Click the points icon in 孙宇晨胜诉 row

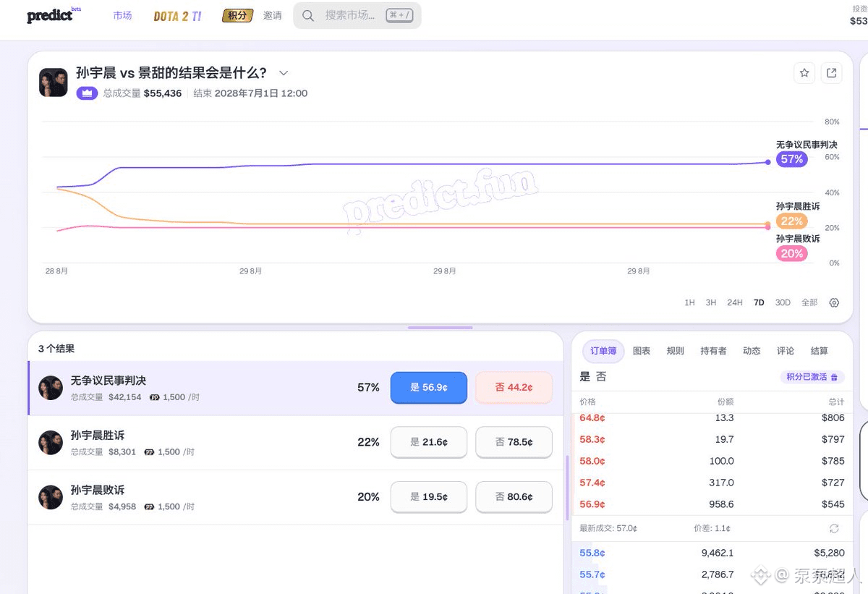tap(150, 452)
